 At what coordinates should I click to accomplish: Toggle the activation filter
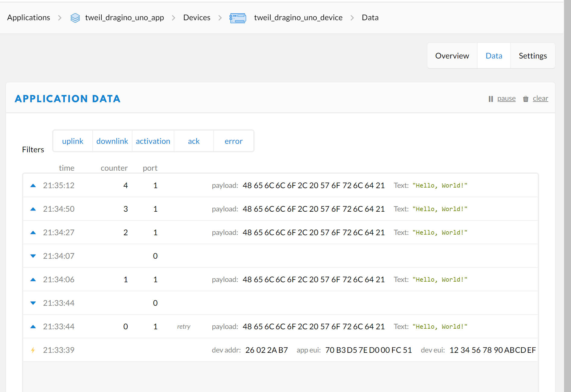(153, 141)
